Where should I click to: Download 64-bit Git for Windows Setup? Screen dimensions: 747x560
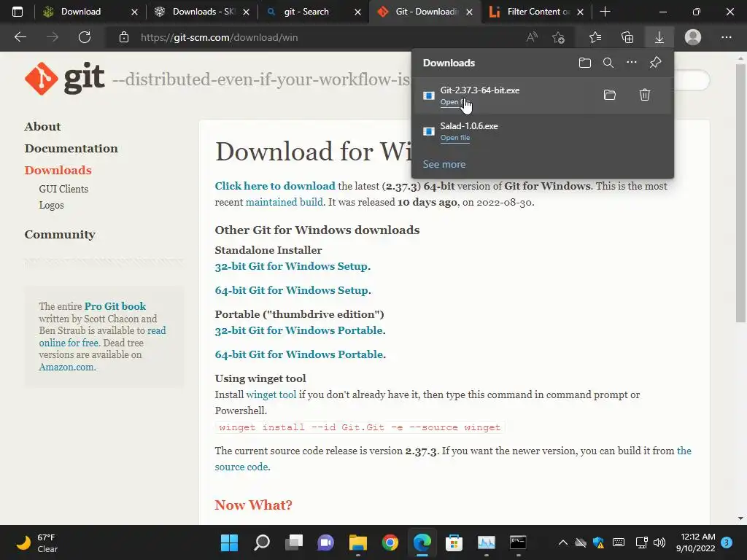(x=292, y=290)
